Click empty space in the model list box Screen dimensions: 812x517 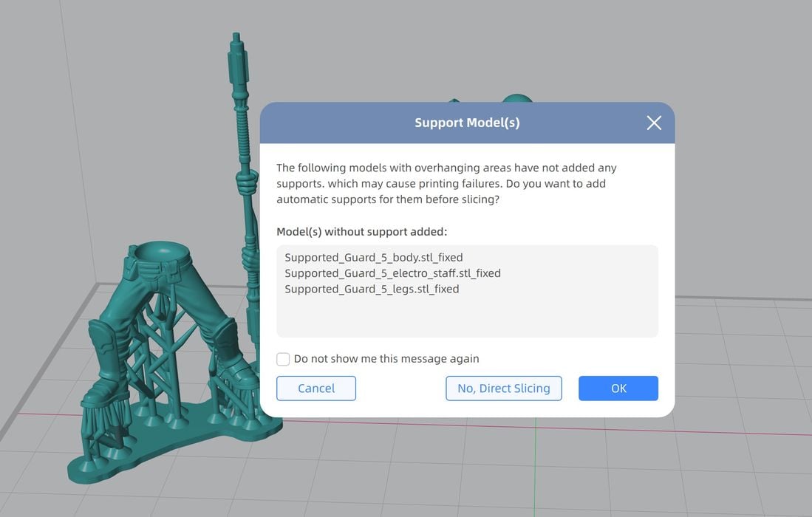pos(467,318)
